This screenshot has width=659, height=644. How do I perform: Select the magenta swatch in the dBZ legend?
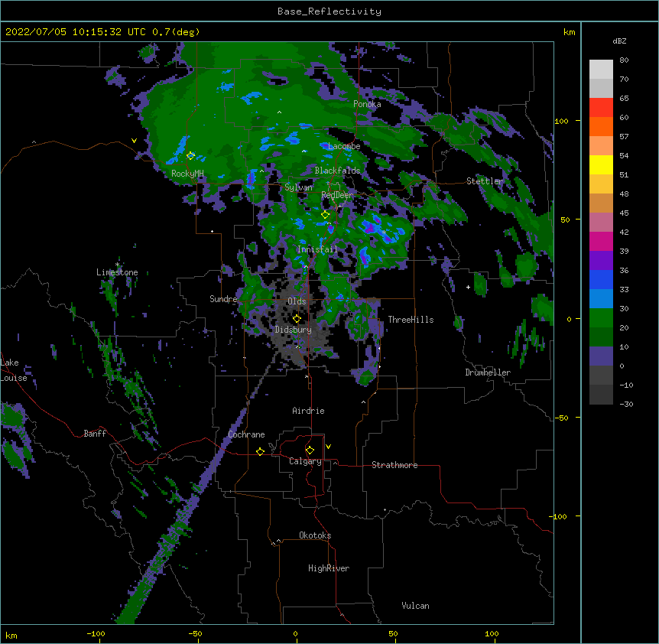601,241
